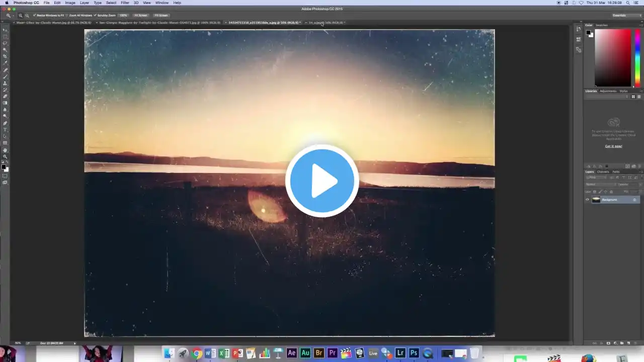Click the Fill Screen button
The width and height of the screenshot is (644, 362).
[x=161, y=16]
